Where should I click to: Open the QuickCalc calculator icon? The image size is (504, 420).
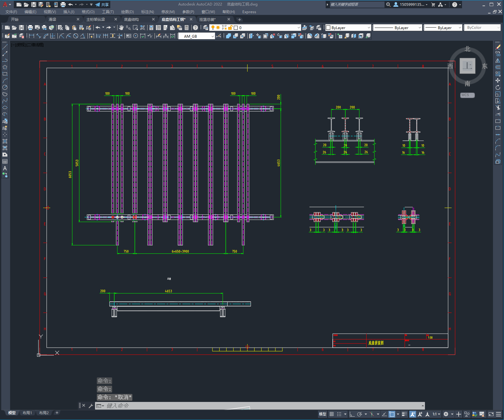click(187, 28)
